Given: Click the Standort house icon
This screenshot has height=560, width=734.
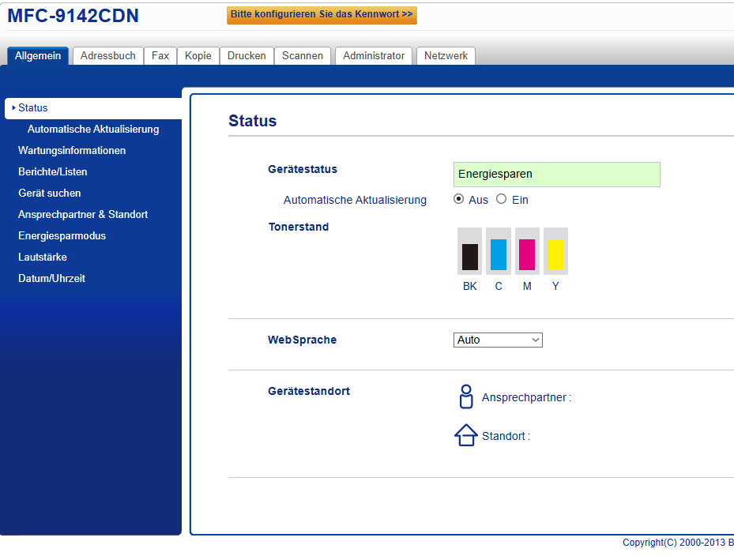Looking at the screenshot, I should point(466,435).
